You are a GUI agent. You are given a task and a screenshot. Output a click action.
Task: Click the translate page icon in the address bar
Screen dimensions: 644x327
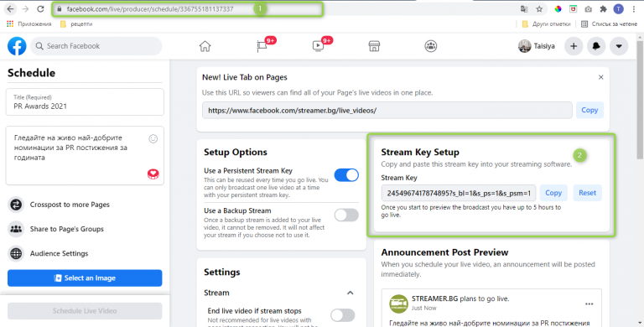(524, 9)
